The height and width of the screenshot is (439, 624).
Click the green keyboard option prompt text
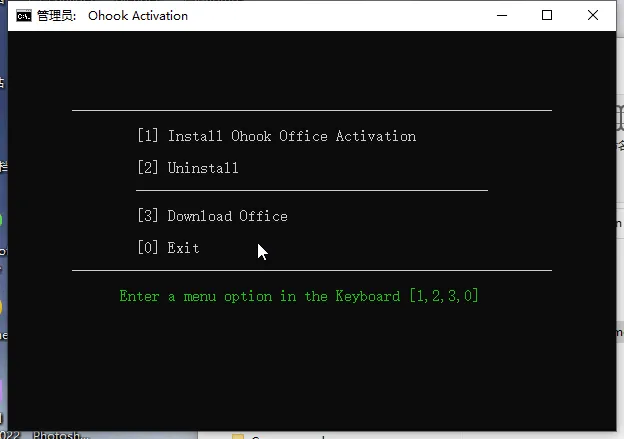(299, 296)
